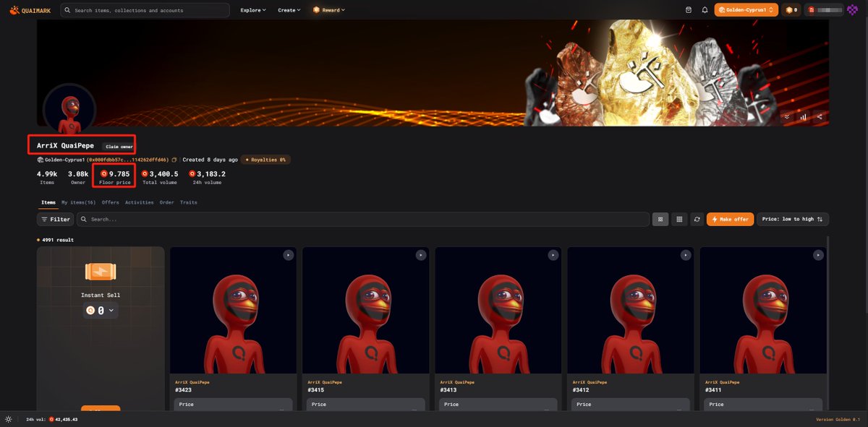Image resolution: width=868 pixels, height=427 pixels.
Task: Open the Create dropdown menu
Action: (x=289, y=10)
